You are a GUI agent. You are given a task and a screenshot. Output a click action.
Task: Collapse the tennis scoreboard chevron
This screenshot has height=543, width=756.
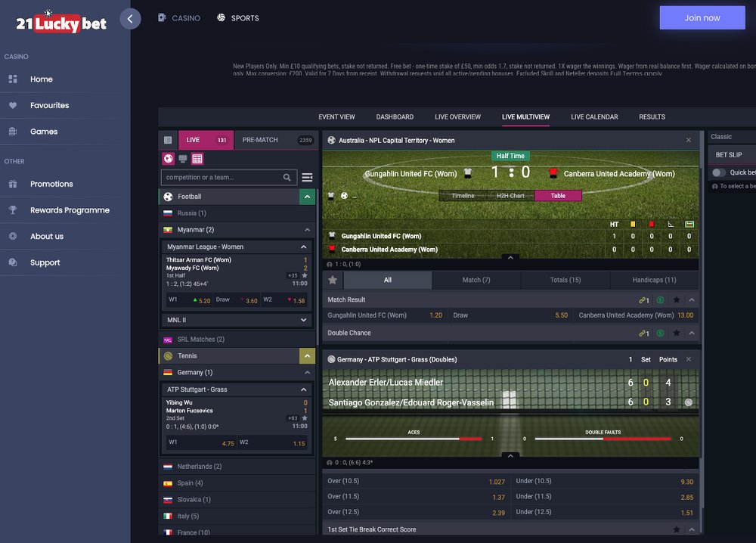510,456
